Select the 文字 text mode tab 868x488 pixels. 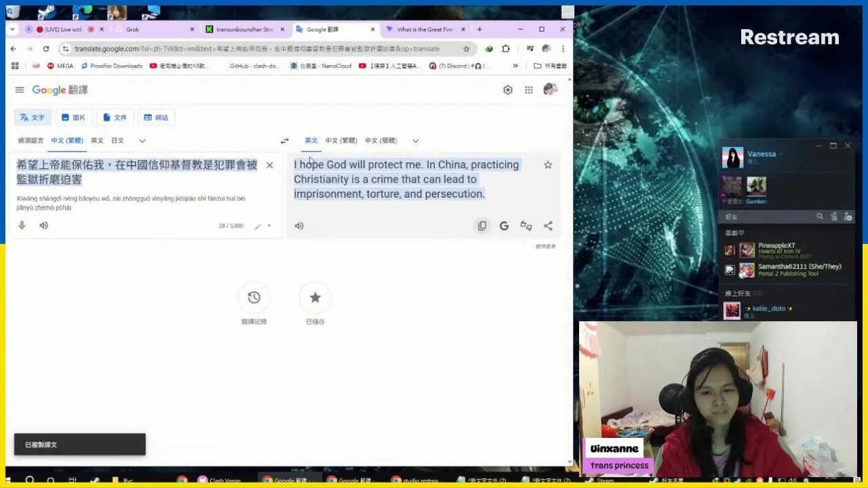32,118
